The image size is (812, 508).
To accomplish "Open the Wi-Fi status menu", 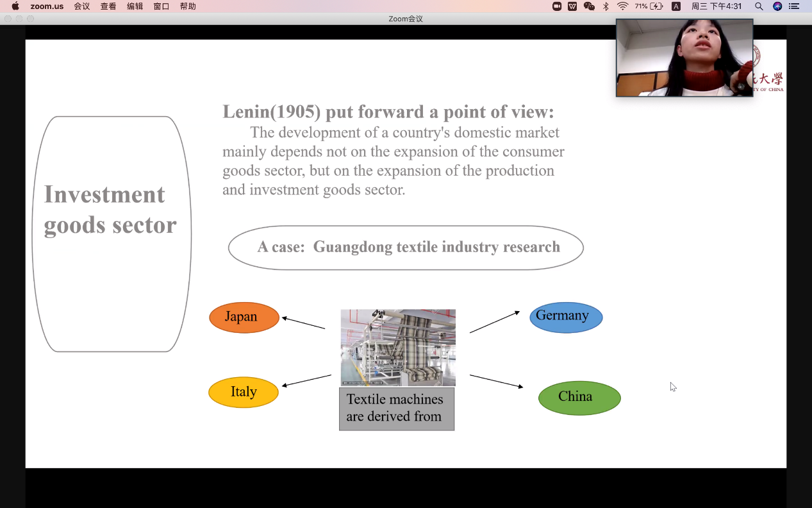I will 622,6.
